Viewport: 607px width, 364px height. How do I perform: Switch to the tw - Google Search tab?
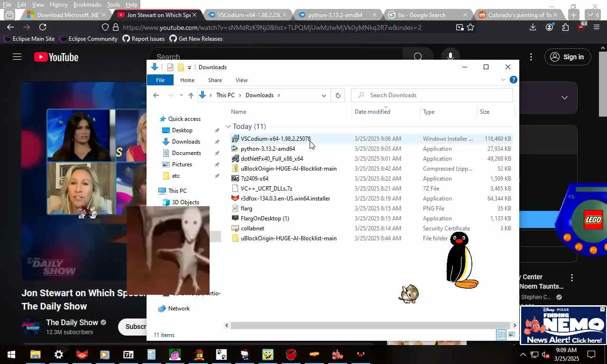coord(428,15)
